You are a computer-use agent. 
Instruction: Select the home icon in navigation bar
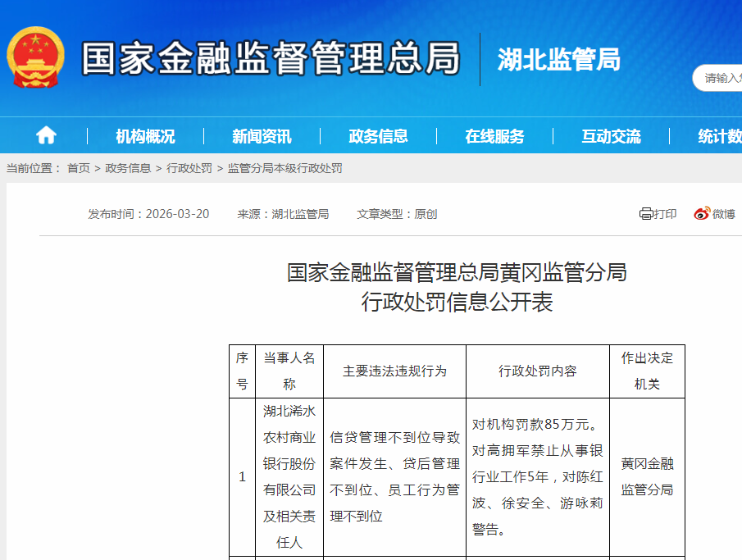pyautogui.click(x=47, y=135)
